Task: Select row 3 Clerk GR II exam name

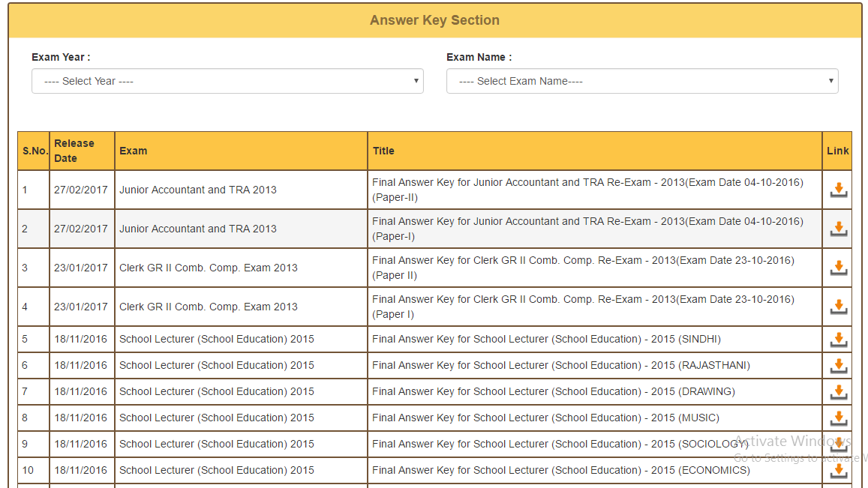Action: (x=209, y=268)
